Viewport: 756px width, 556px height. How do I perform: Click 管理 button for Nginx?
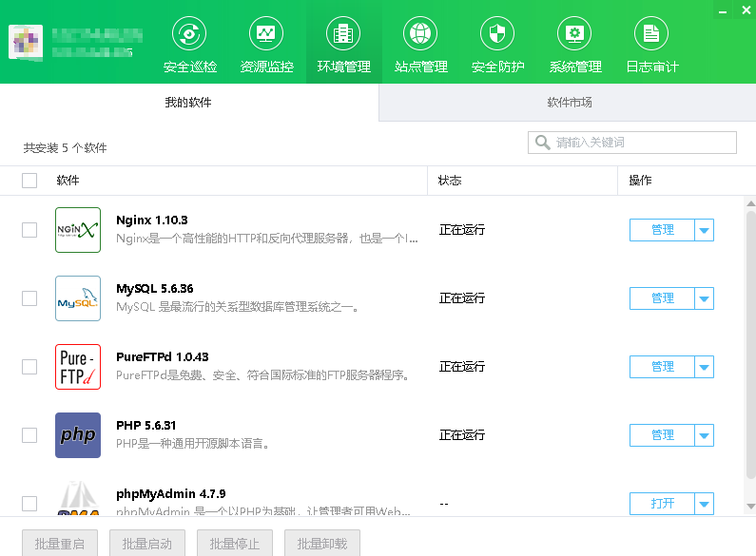662,230
